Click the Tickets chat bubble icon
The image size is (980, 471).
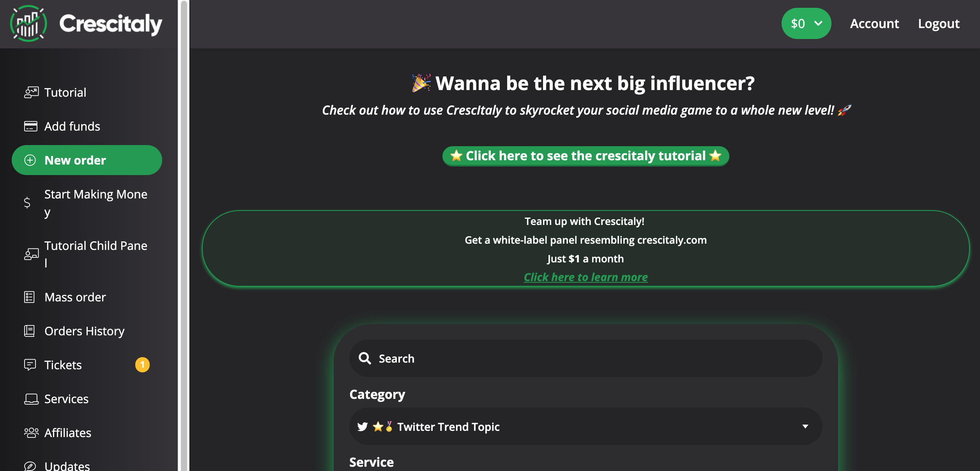[30, 365]
